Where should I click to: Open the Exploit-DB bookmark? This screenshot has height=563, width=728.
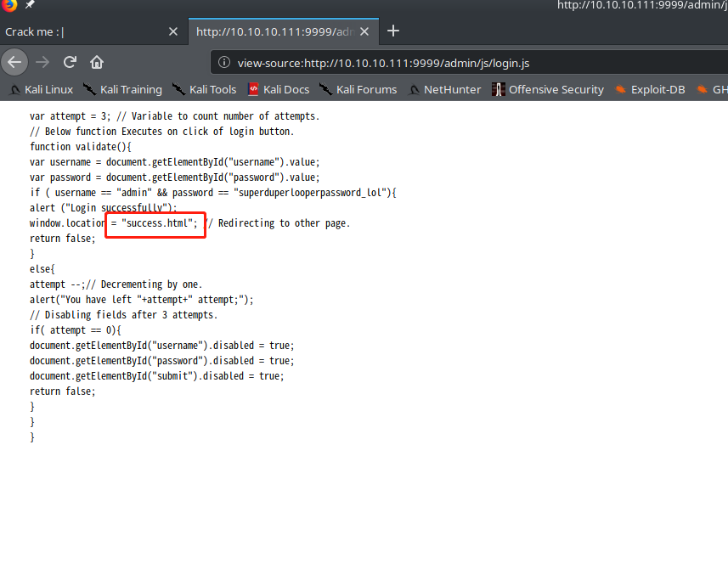click(650, 89)
